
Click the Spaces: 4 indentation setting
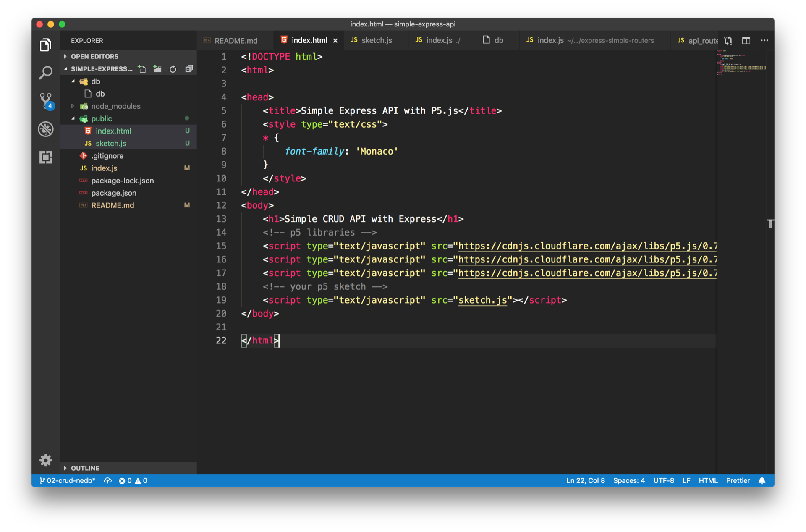pyautogui.click(x=628, y=480)
